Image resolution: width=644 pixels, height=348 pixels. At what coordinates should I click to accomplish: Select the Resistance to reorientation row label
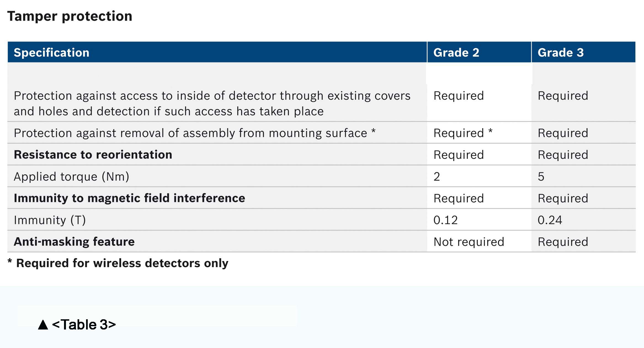click(x=93, y=154)
